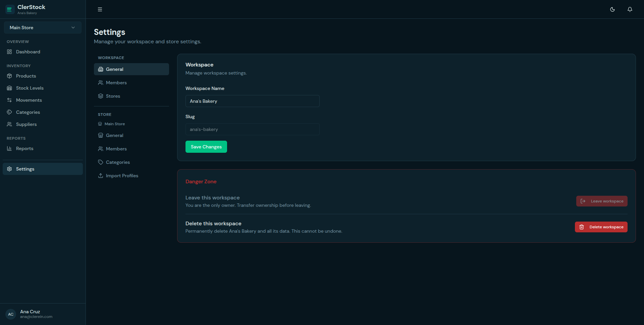Click the AC avatar for Ana Cruz
The width and height of the screenshot is (644, 325).
[x=10, y=314]
